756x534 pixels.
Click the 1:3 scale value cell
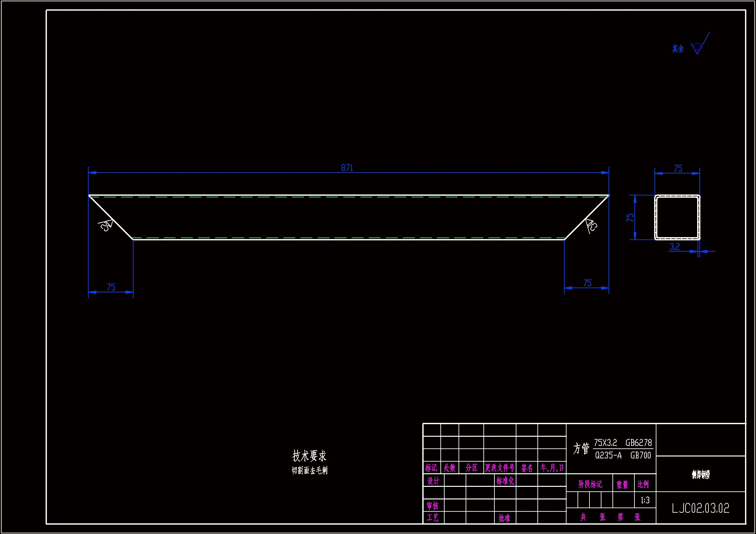tap(645, 500)
